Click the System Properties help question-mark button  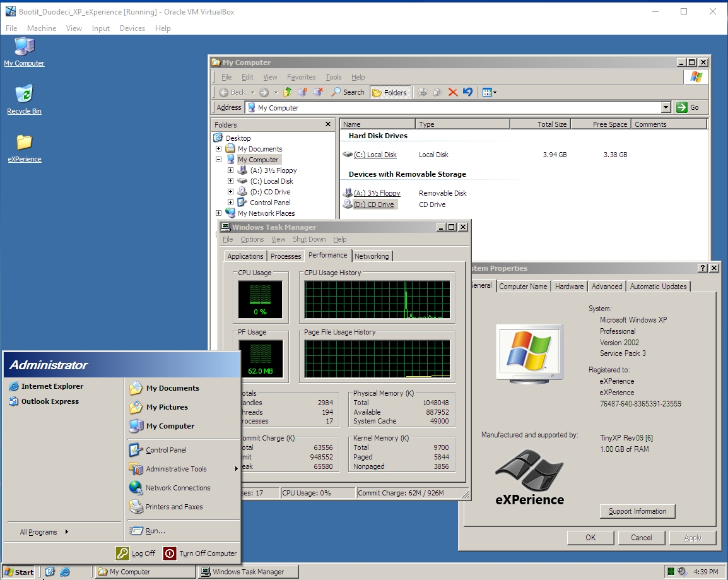click(x=703, y=268)
